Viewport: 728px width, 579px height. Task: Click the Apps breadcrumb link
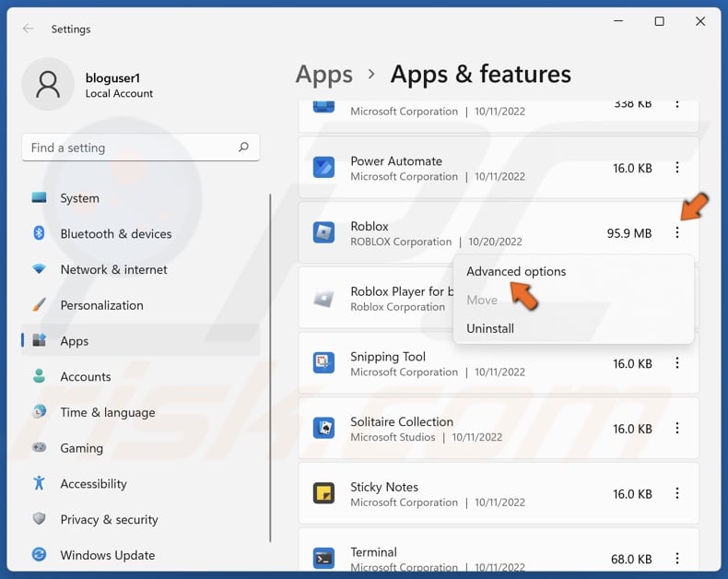point(324,75)
